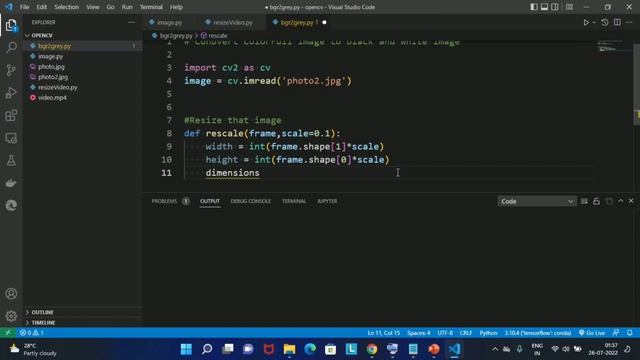Open the Edge tools view in activity bar
This screenshot has height=360, width=640.
11,205
